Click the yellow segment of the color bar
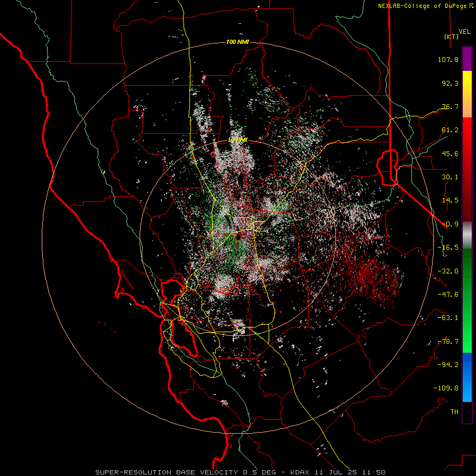Image resolution: width=476 pixels, height=476 pixels. coord(467,84)
